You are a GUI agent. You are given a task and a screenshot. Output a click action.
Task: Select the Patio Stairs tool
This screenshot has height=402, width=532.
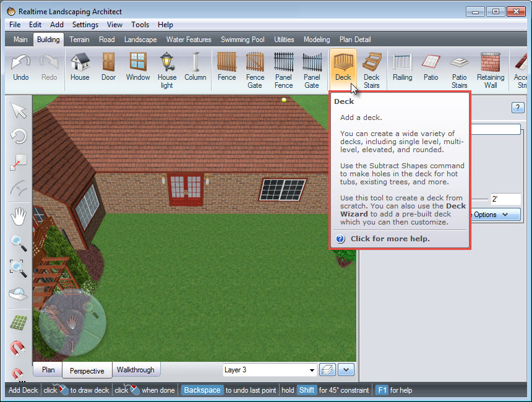click(460, 71)
